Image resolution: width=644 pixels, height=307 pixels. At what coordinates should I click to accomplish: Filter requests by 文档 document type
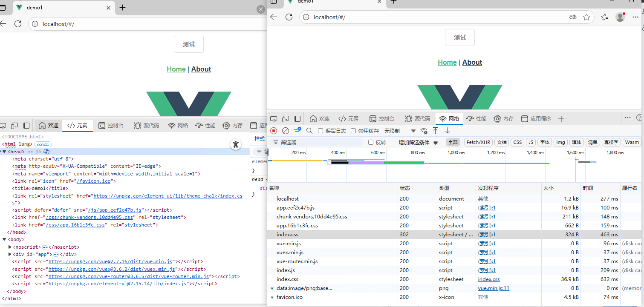click(502, 142)
